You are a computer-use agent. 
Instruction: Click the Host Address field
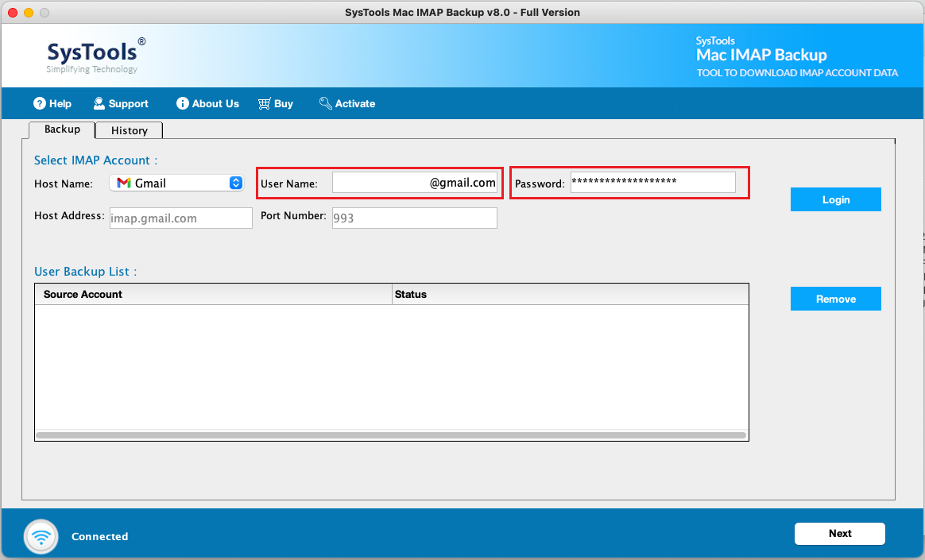181,218
